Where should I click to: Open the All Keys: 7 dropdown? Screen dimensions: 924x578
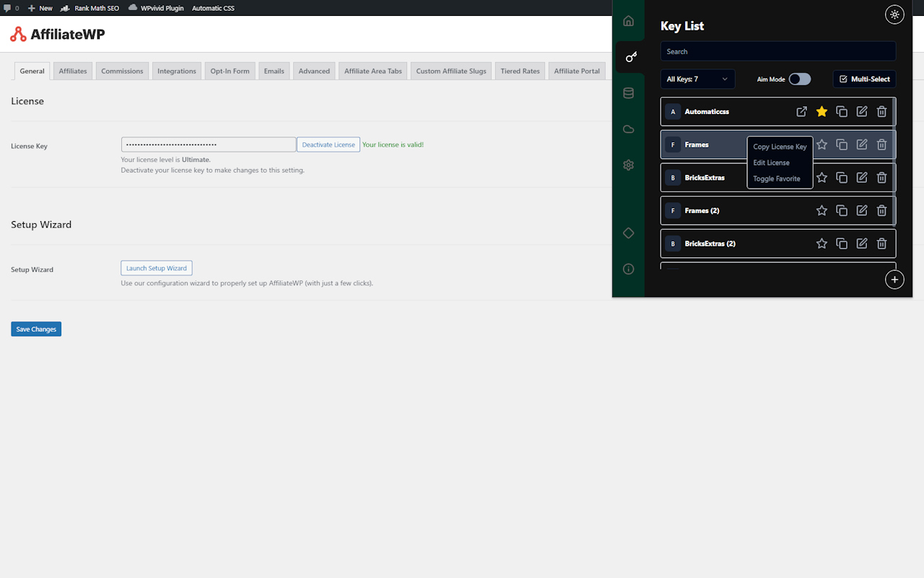click(697, 79)
